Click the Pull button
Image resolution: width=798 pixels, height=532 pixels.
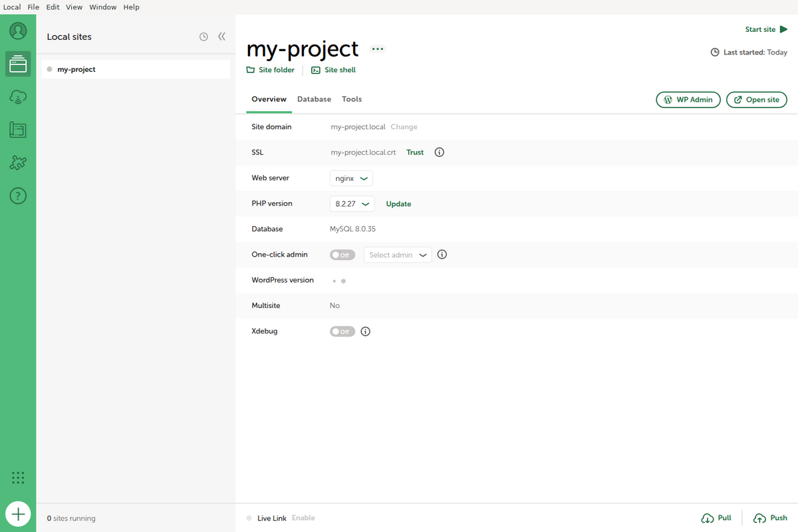(717, 518)
